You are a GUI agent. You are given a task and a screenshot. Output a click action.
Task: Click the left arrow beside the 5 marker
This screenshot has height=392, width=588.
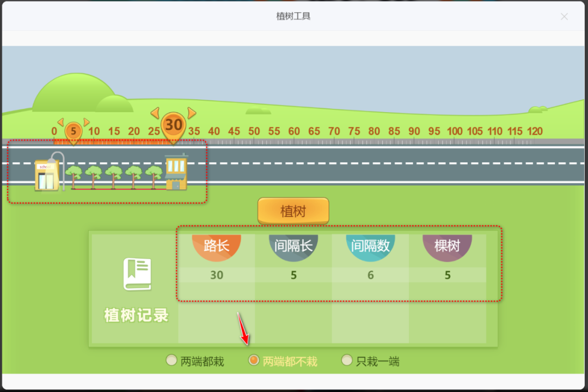pos(61,122)
